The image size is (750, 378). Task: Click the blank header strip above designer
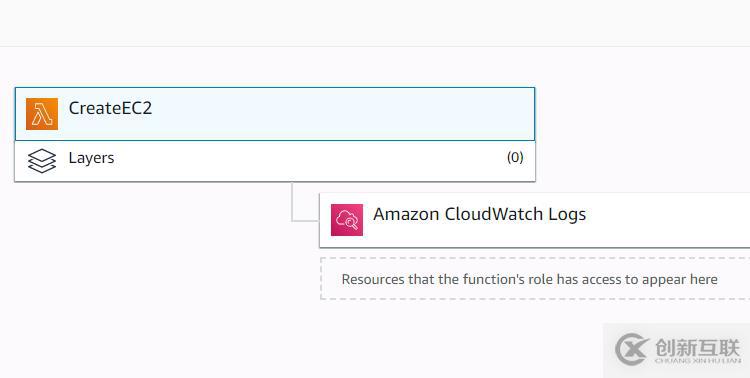tap(375, 23)
